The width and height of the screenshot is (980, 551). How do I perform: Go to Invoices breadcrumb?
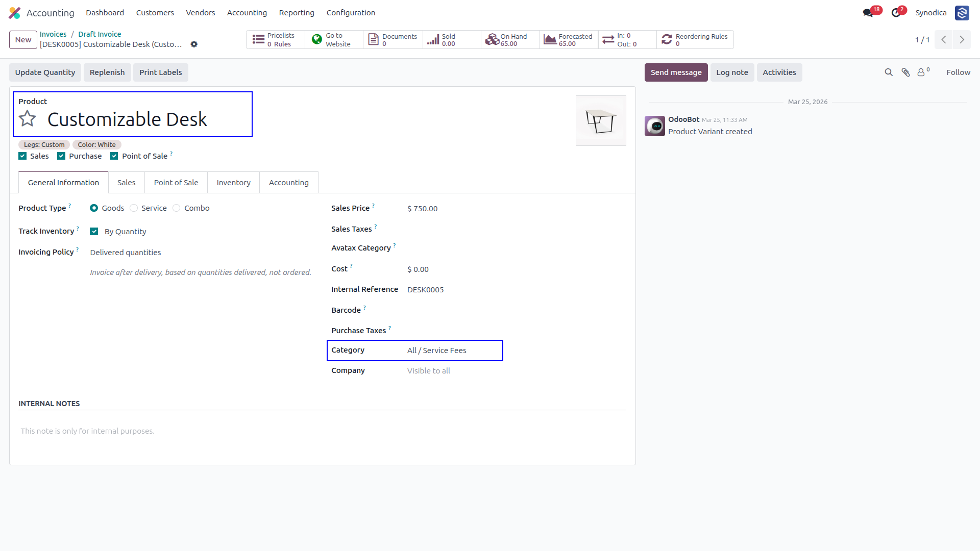pyautogui.click(x=53, y=34)
